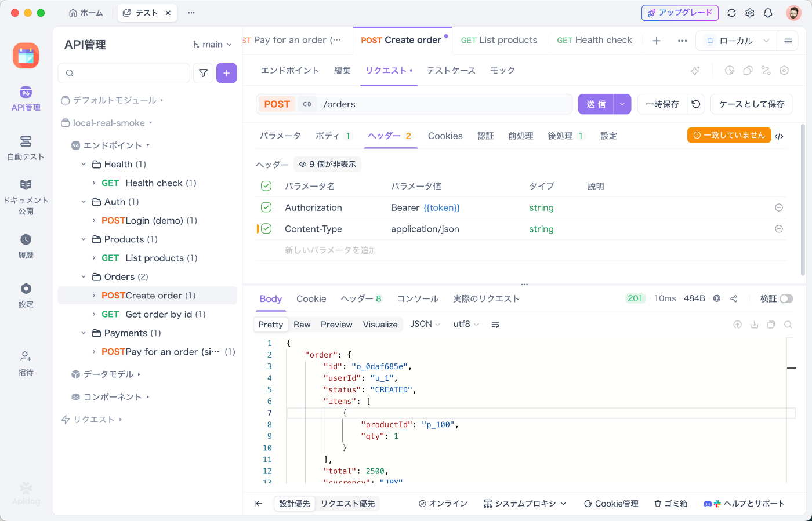Open API管理 in the left sidebar
The height and width of the screenshot is (521, 812).
point(26,99)
